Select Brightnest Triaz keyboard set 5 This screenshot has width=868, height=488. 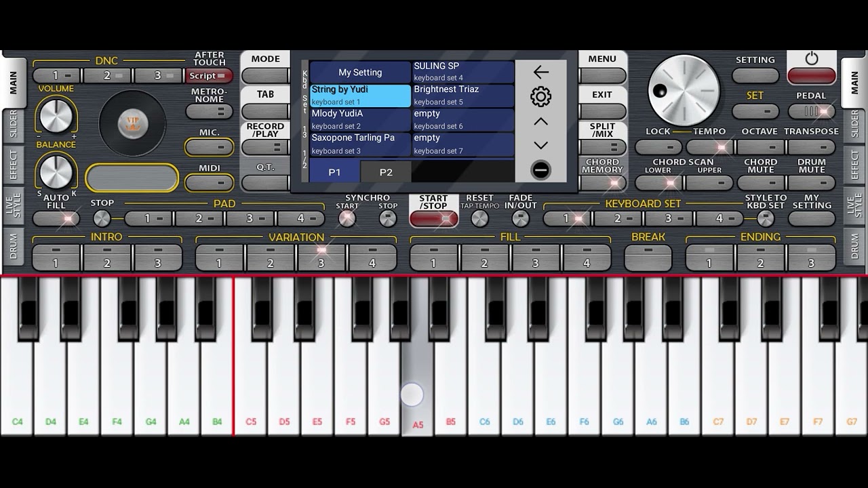coord(462,96)
